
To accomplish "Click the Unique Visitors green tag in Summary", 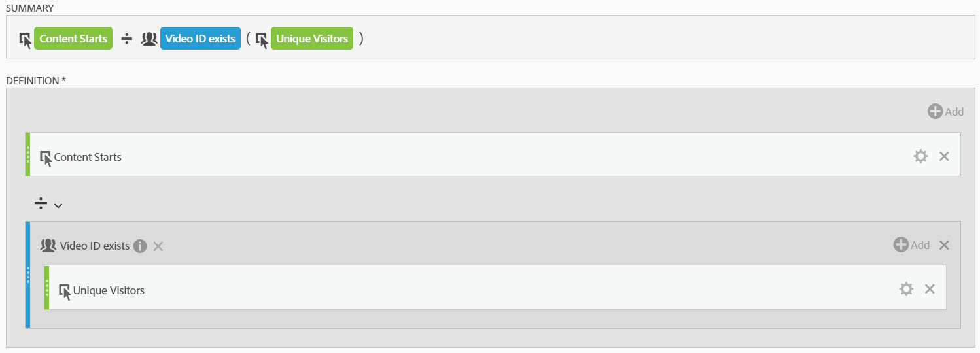I will (311, 39).
